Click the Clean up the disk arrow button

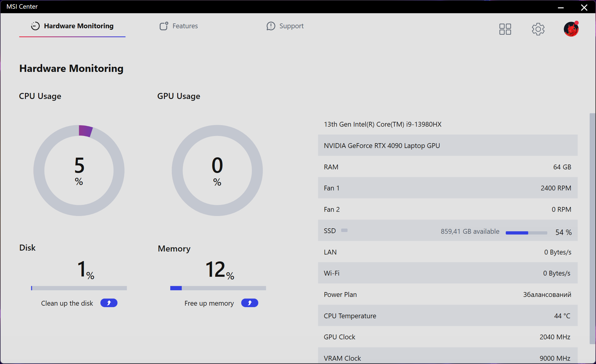click(109, 303)
